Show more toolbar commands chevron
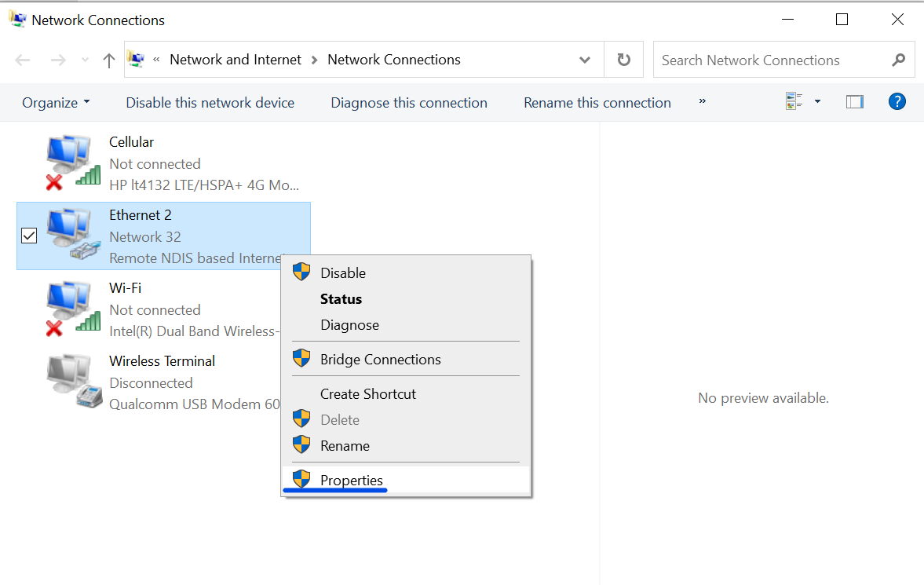This screenshot has height=585, width=924. (x=702, y=101)
